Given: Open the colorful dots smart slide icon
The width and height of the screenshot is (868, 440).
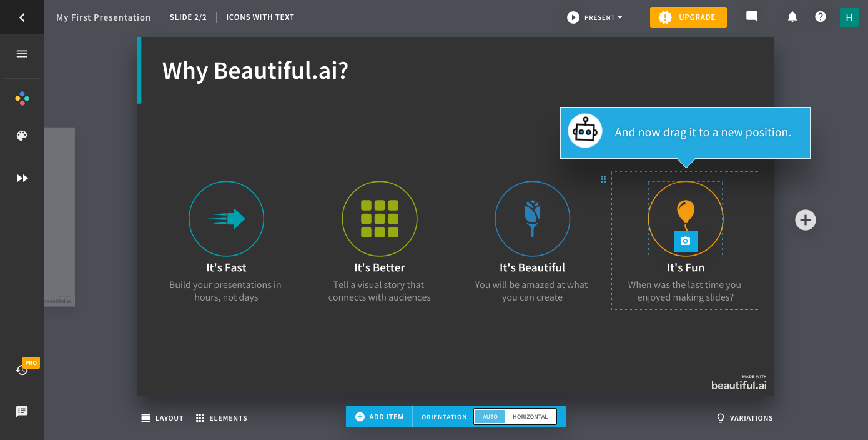Looking at the screenshot, I should tap(22, 98).
